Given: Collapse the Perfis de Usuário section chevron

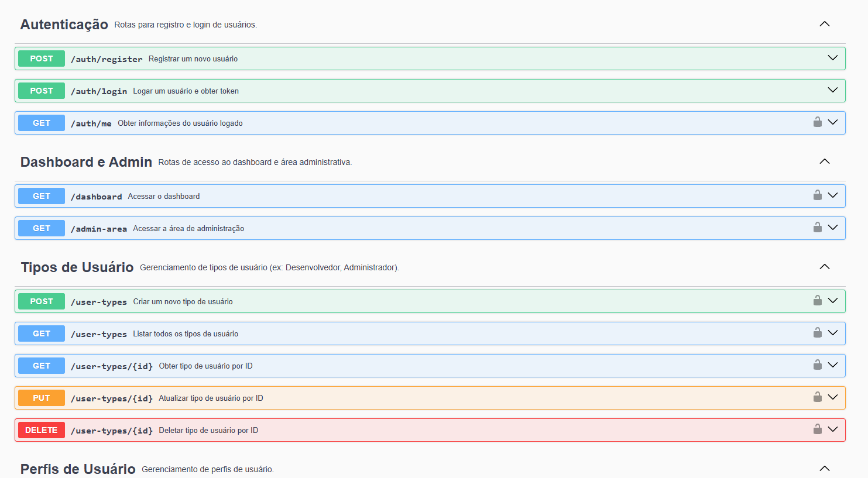Looking at the screenshot, I should pos(824,469).
